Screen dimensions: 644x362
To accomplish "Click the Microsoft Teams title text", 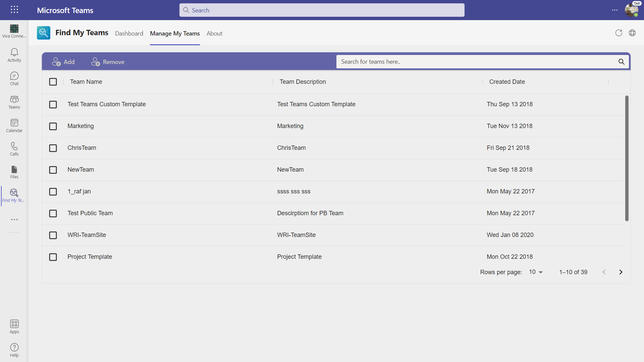I will 65,10.
